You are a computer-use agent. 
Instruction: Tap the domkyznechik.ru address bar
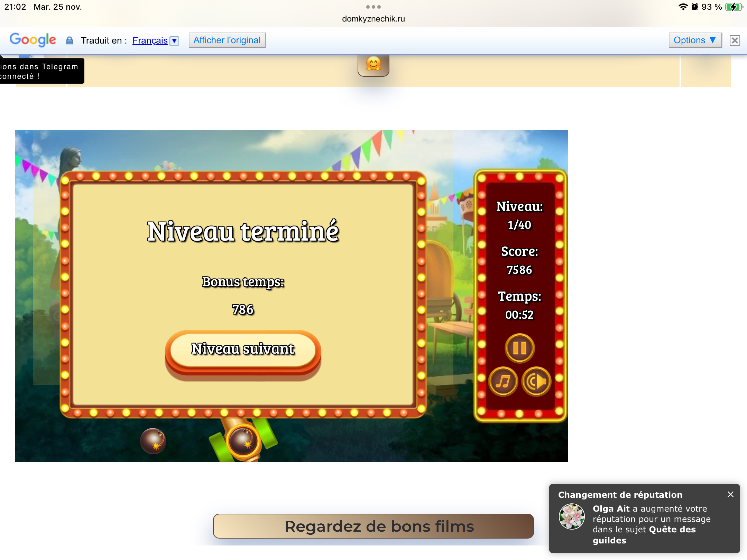(x=373, y=19)
